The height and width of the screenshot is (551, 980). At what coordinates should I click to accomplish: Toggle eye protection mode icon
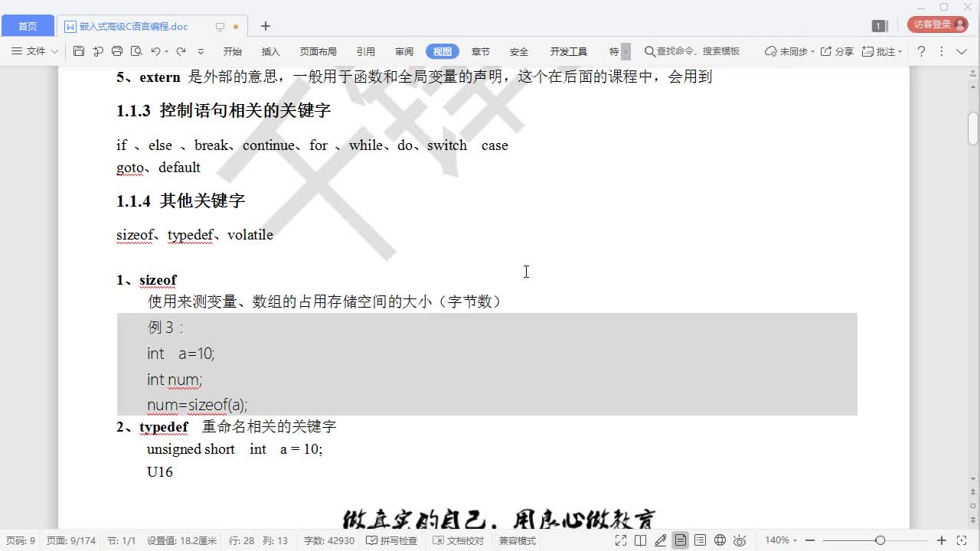click(740, 540)
